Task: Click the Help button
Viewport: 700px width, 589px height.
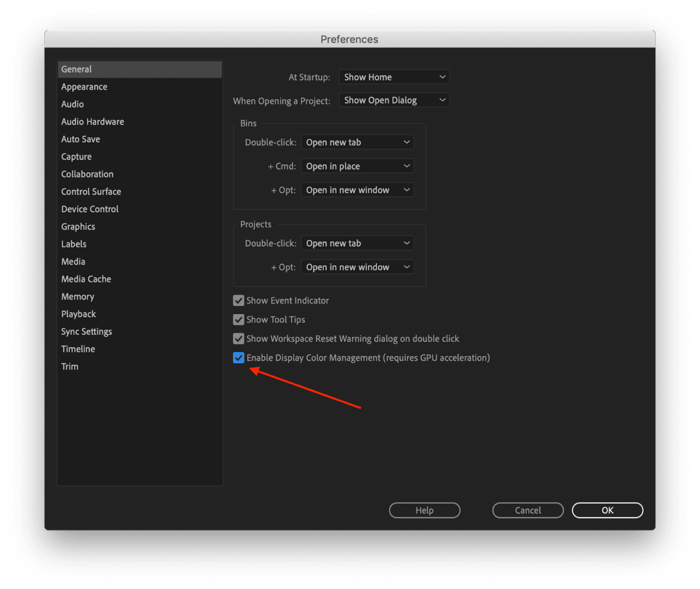Action: 424,510
